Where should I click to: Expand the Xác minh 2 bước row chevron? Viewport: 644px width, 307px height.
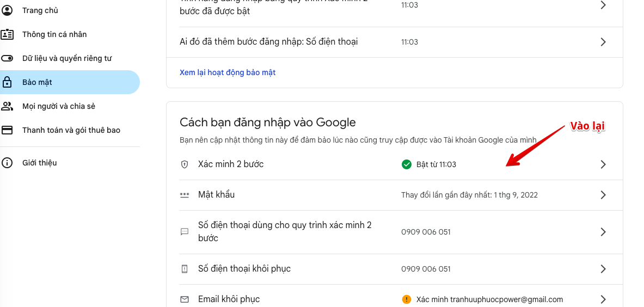click(x=603, y=164)
